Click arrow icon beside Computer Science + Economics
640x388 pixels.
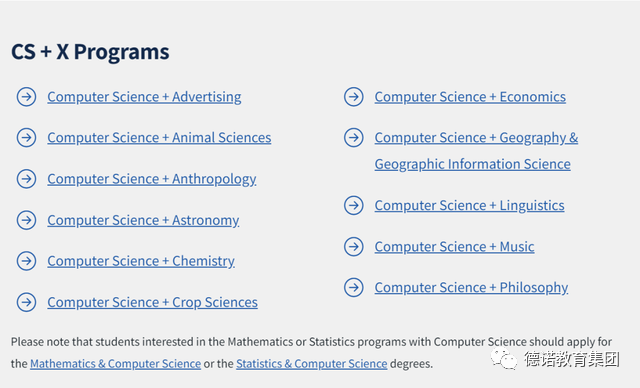354,97
